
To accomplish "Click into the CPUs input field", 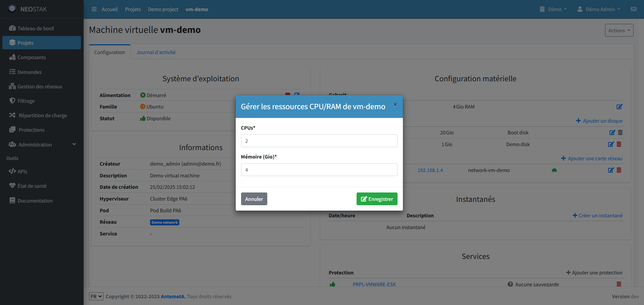I will click(x=319, y=141).
